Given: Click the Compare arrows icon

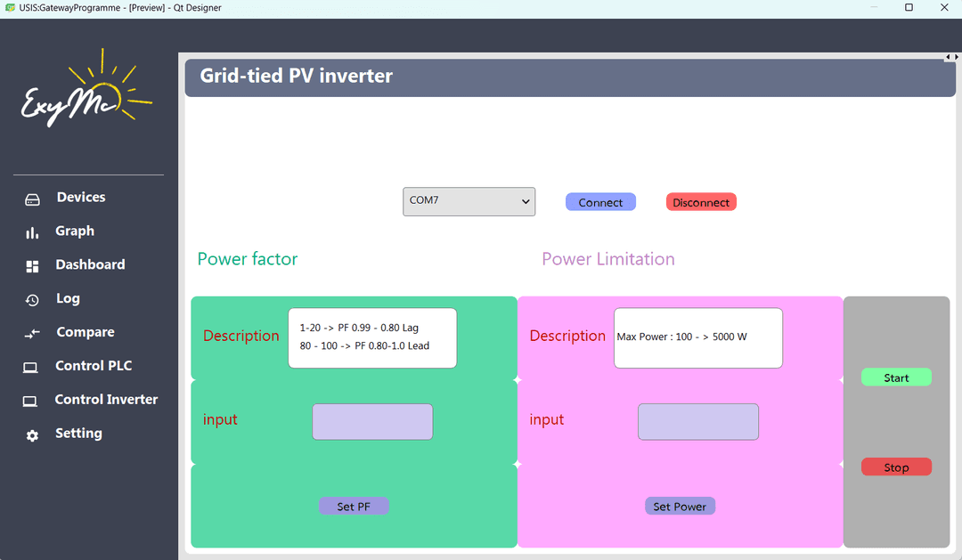Looking at the screenshot, I should point(32,334).
